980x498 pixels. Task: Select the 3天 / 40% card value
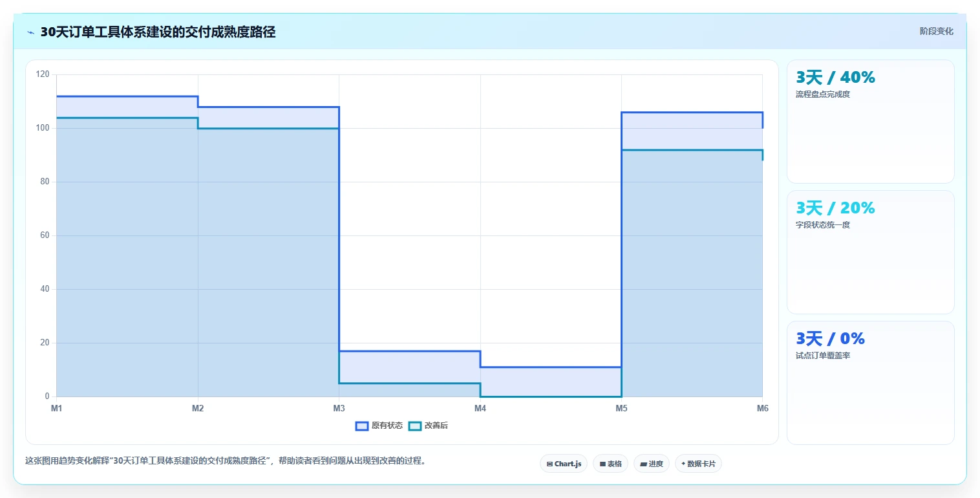tap(835, 78)
